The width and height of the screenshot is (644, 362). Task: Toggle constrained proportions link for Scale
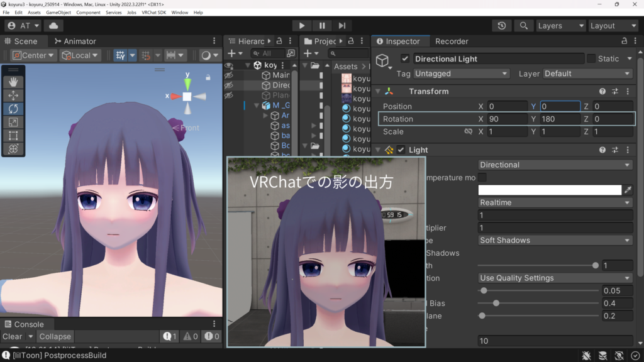(468, 131)
